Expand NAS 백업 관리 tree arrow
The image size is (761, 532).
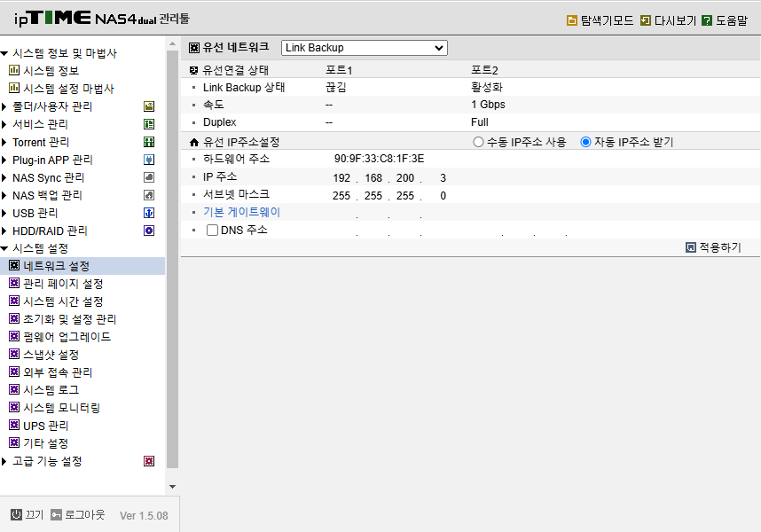pyautogui.click(x=4, y=195)
